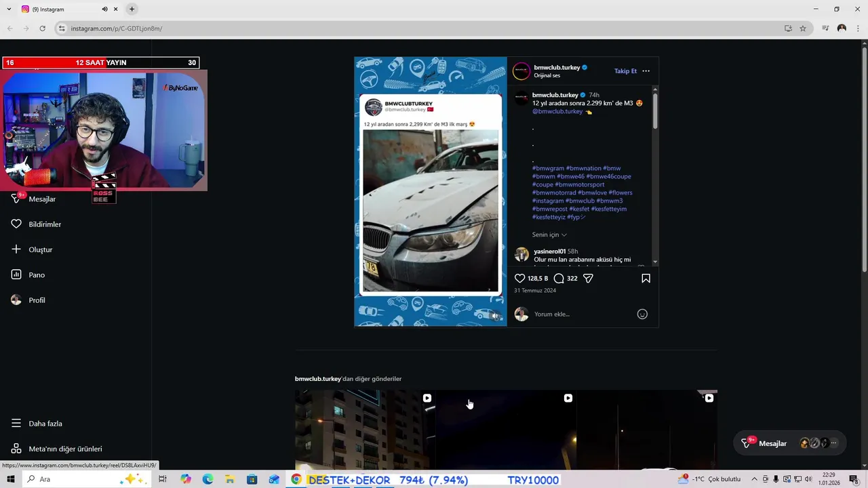Open media control icon in Chrome toolbar
Viewport: 868px width, 488px height.
coord(825,28)
